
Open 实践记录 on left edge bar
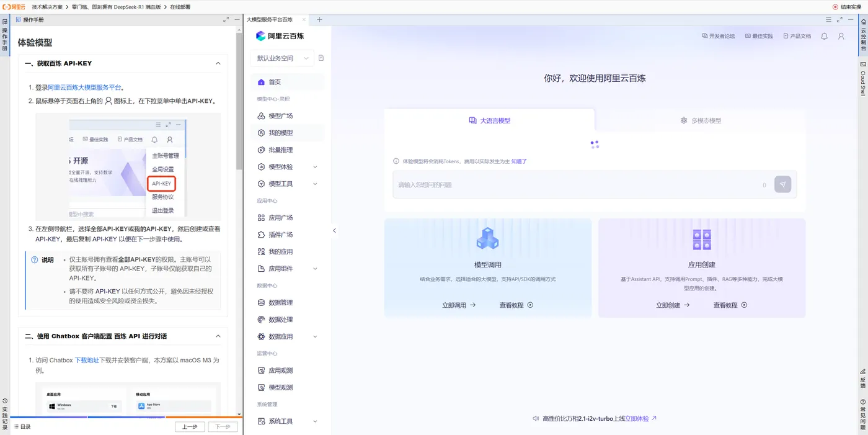4,415
